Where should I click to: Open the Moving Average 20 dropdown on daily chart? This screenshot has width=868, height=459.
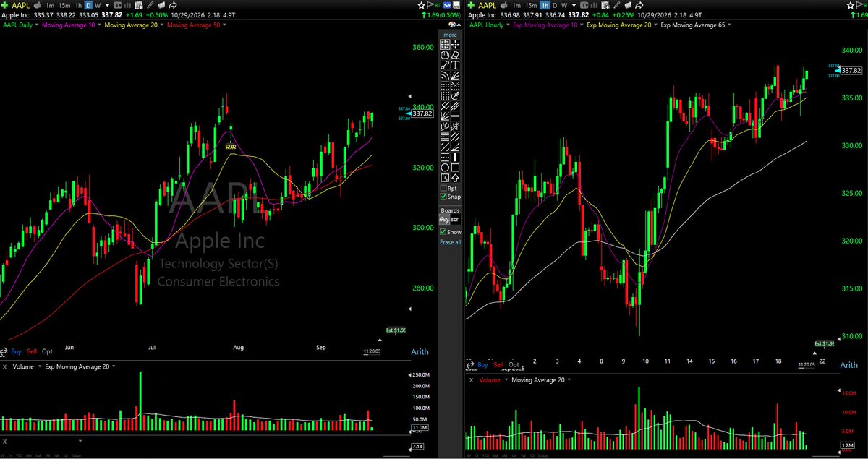162,25
